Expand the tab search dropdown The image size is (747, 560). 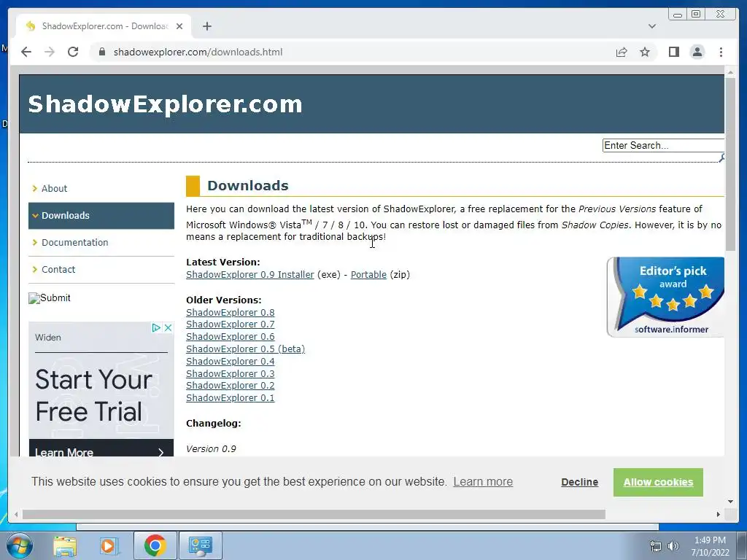[652, 26]
